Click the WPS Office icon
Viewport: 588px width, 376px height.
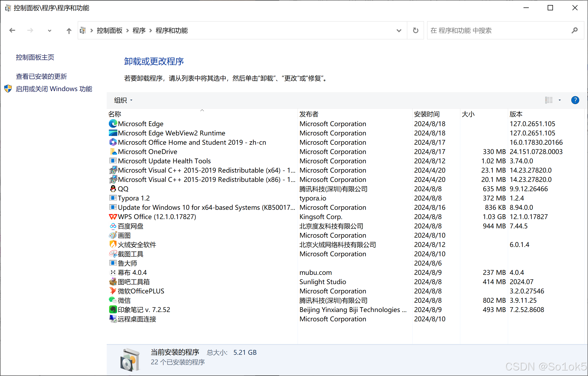(x=113, y=217)
